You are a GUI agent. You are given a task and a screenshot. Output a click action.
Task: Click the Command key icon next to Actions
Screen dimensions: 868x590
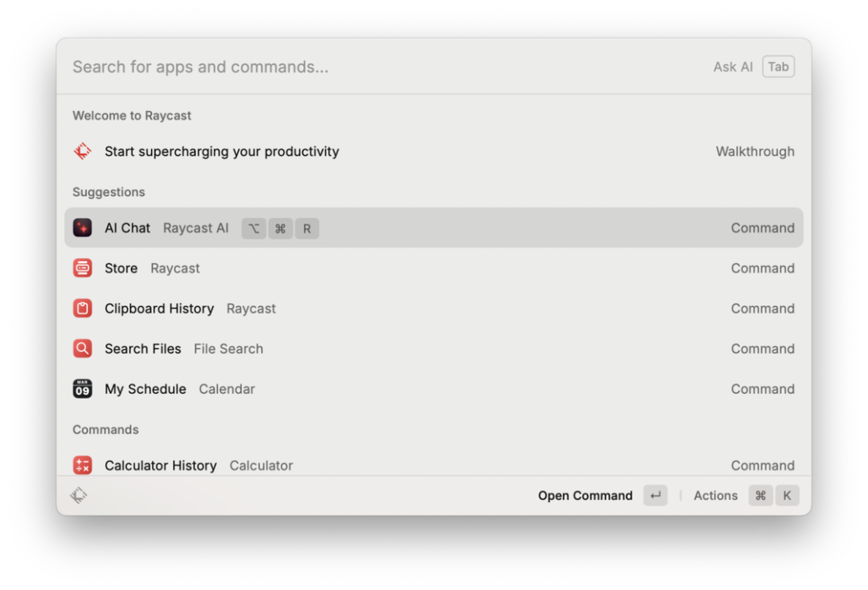click(x=760, y=495)
